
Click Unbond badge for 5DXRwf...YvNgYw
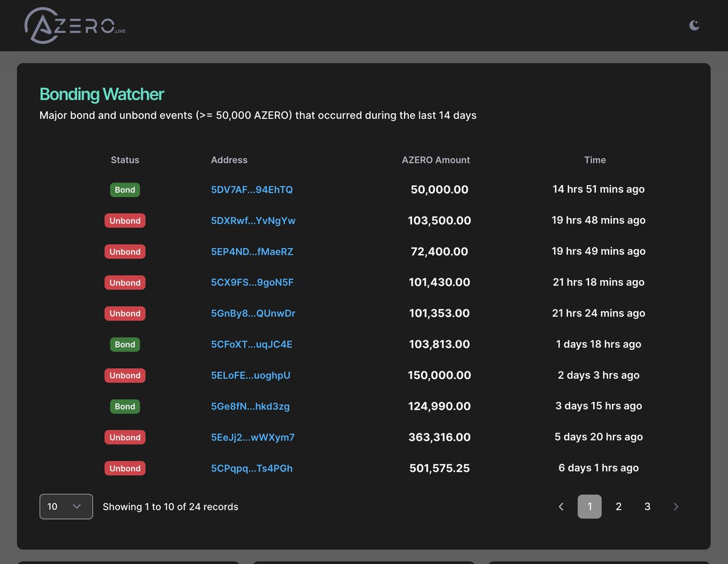[x=125, y=221]
